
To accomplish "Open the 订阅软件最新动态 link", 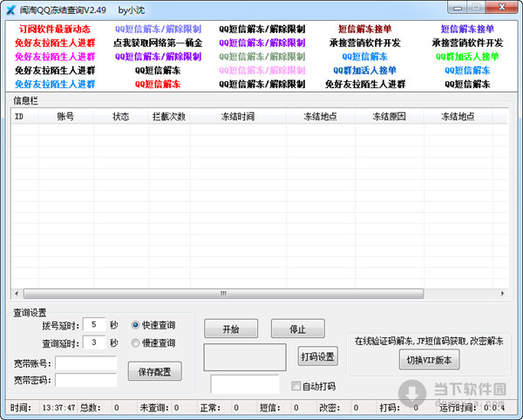I will point(55,30).
